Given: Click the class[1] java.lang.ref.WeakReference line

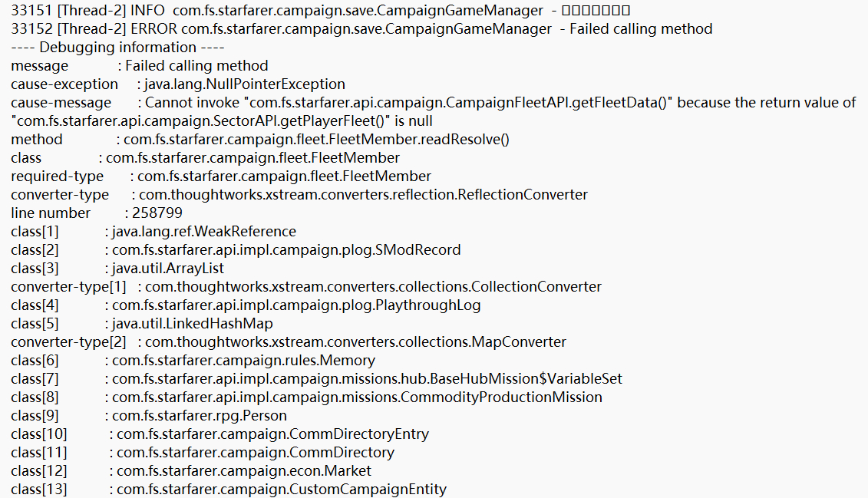Looking at the screenshot, I should [x=204, y=232].
